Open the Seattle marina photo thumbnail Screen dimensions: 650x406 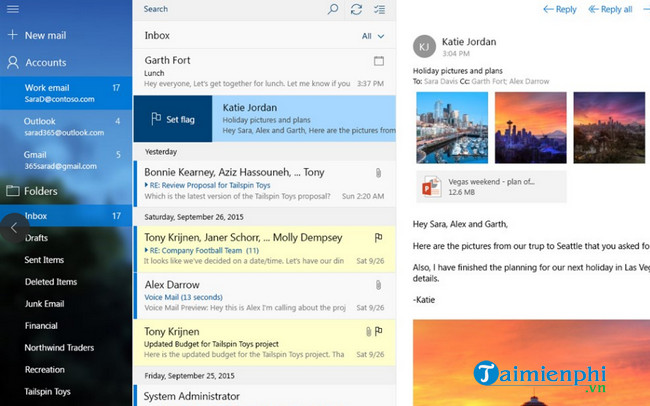tap(452, 127)
